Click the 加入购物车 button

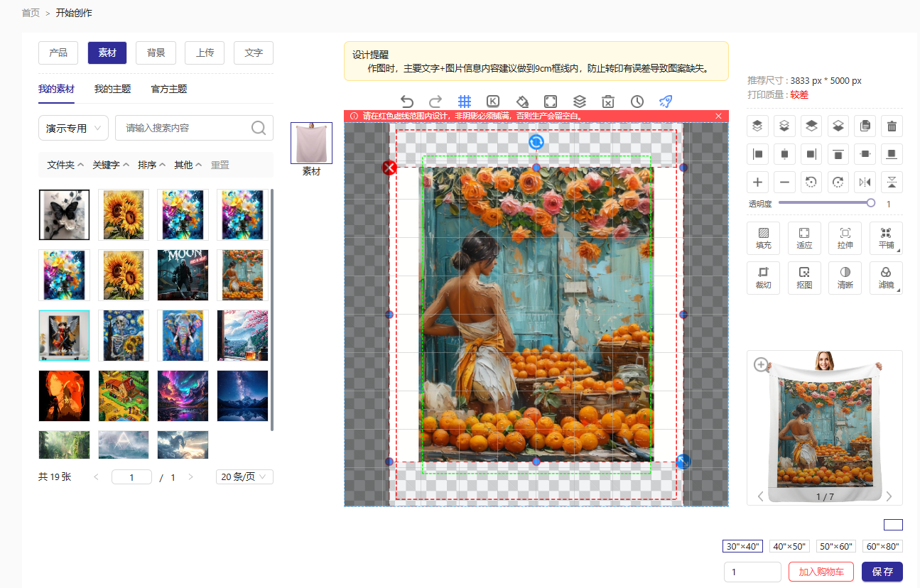click(821, 572)
